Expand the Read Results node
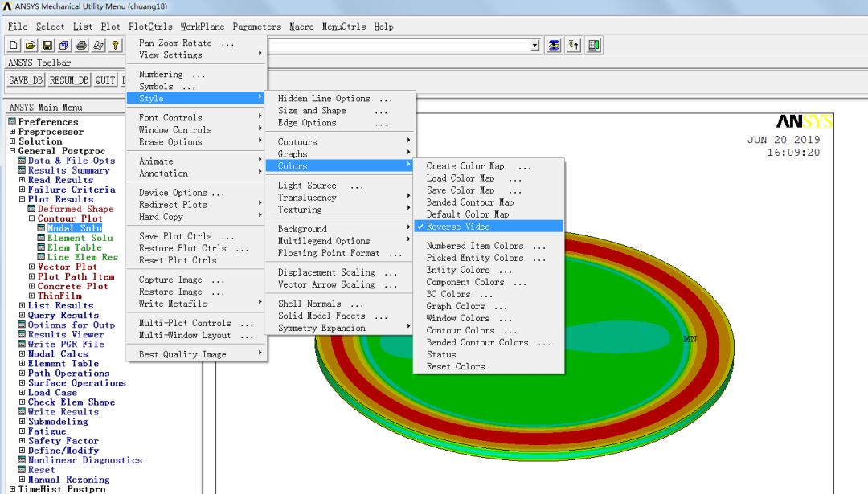This screenshot has height=494, width=868. pos(23,180)
